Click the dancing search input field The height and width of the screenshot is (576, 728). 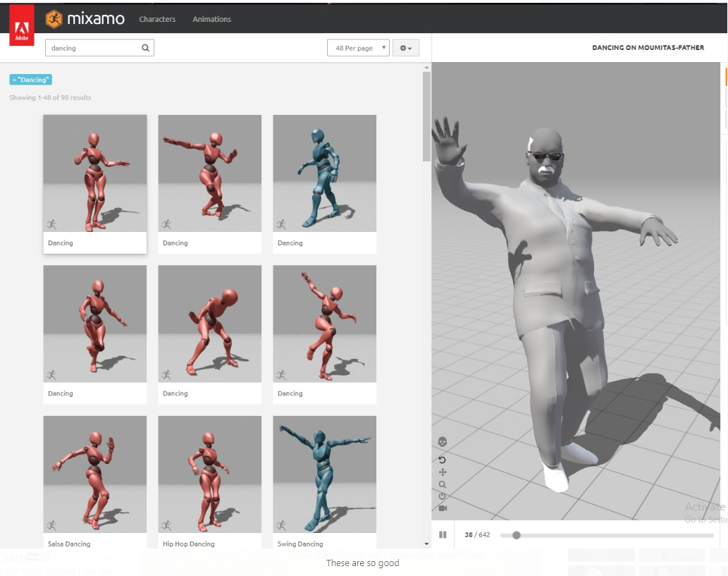[x=93, y=48]
